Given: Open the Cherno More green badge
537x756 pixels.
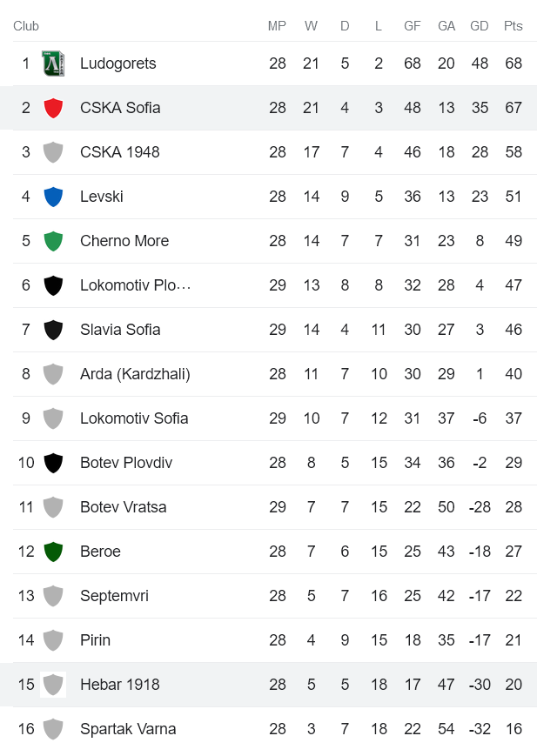Looking at the screenshot, I should [53, 240].
